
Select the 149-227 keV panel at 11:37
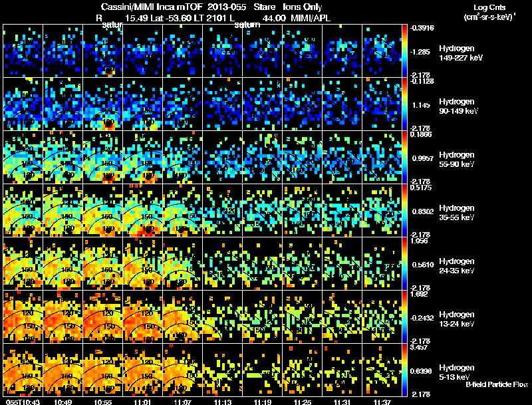[x=382, y=51]
